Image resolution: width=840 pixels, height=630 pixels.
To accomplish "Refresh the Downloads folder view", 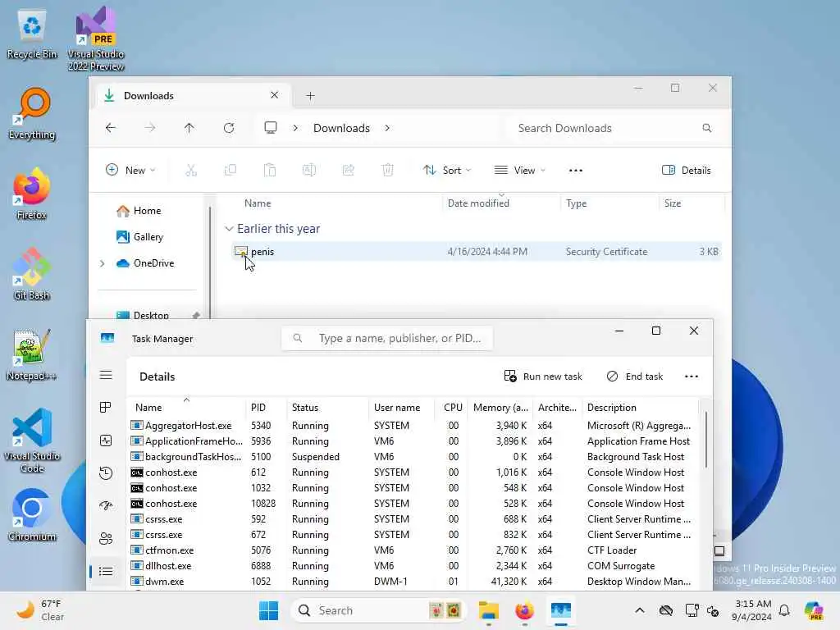I will click(229, 128).
